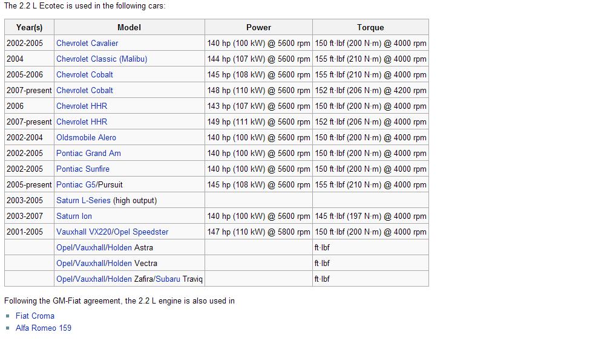Follow the Saturn L-Series link
This screenshot has width=610, height=364.
[84, 200]
